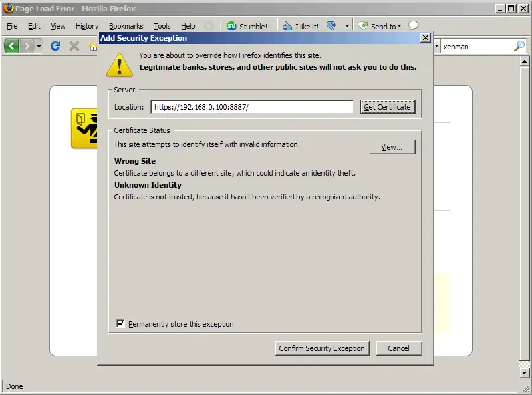Click the I like it! thumbs-up button
532x395 pixels.
(301, 26)
